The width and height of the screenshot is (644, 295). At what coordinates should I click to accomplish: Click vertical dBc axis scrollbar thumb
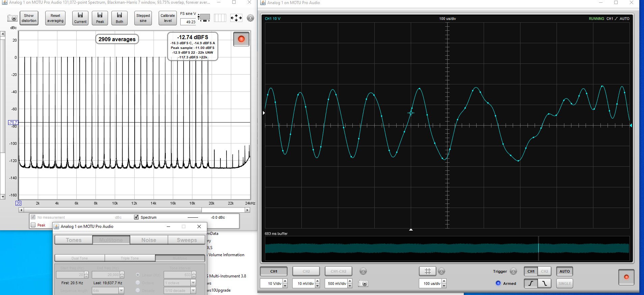[2, 96]
